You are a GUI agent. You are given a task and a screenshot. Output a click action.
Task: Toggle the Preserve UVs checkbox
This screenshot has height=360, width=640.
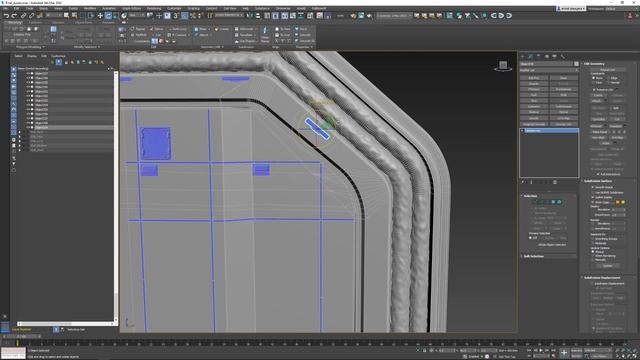(593, 89)
